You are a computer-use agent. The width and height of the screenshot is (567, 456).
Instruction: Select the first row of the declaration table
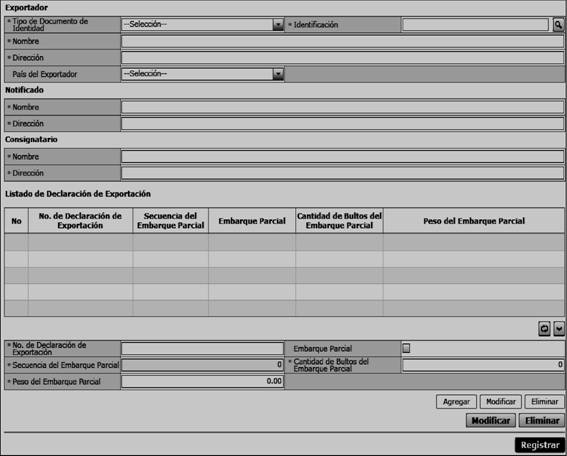click(284, 242)
